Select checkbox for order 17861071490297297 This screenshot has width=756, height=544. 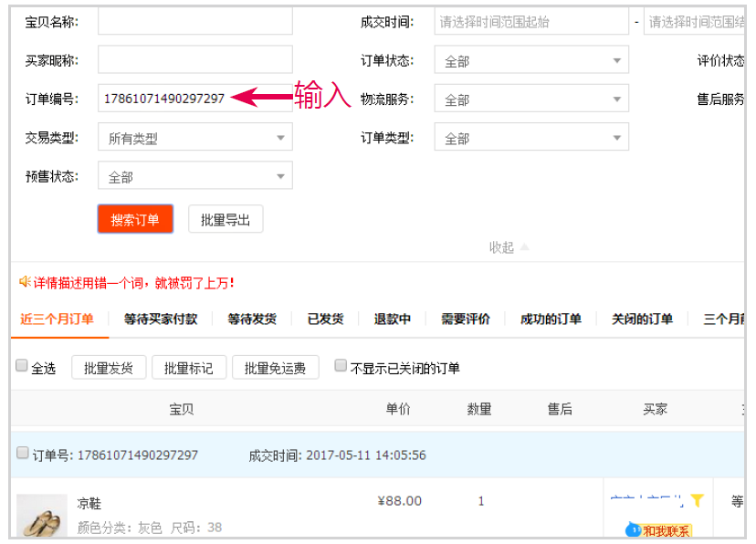point(22,453)
